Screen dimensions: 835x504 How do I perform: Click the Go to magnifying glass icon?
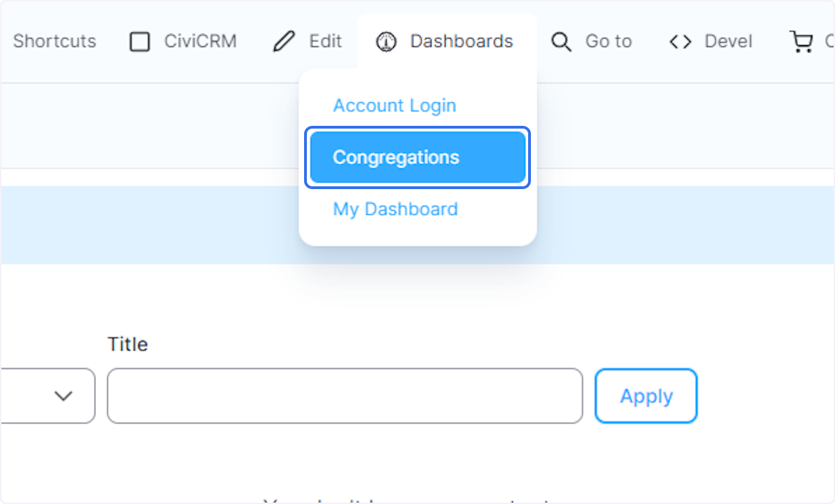pos(561,42)
